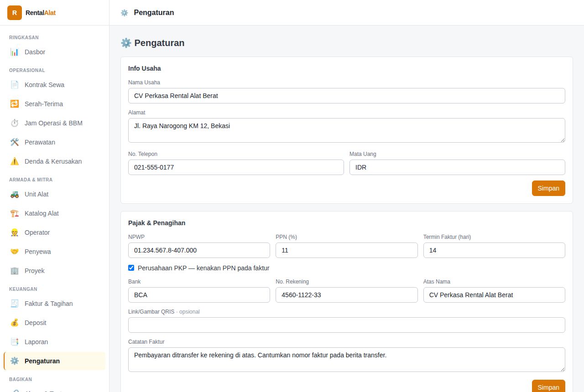
Task: Click the Pengaturan gear icon in sidebar
Action: click(15, 361)
